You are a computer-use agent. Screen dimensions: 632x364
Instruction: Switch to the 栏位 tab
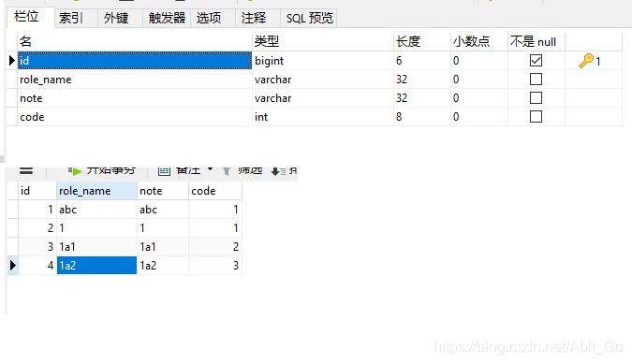point(31,18)
